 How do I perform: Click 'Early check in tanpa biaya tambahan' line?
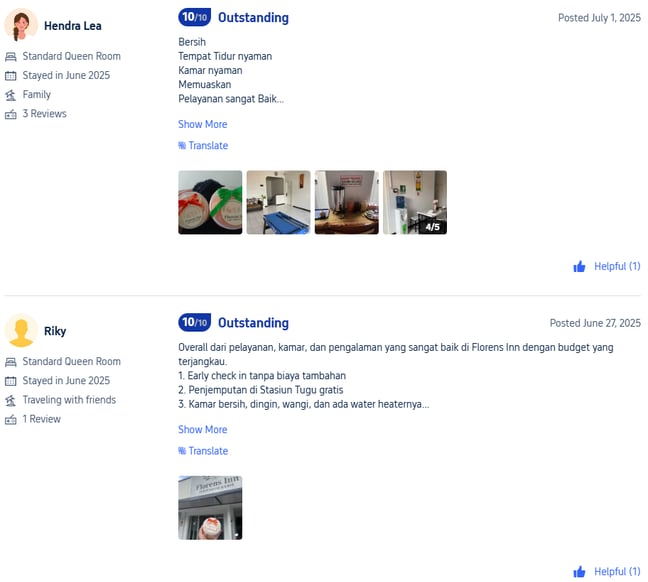click(x=262, y=376)
